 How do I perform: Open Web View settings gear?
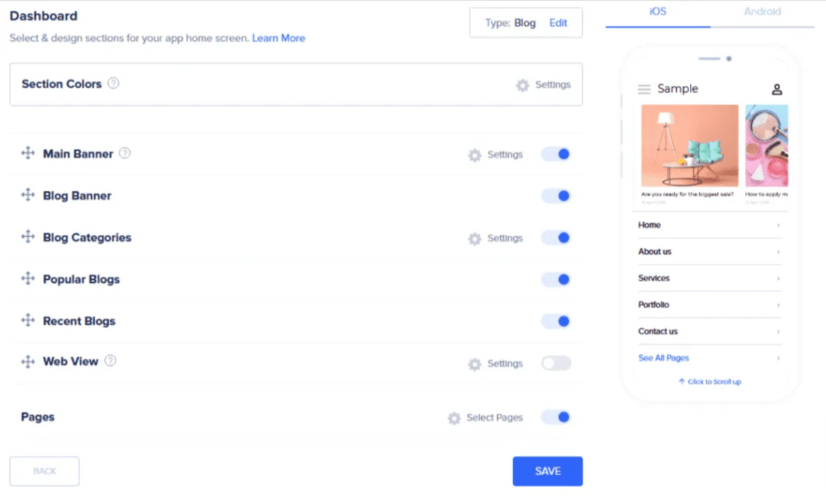click(474, 363)
